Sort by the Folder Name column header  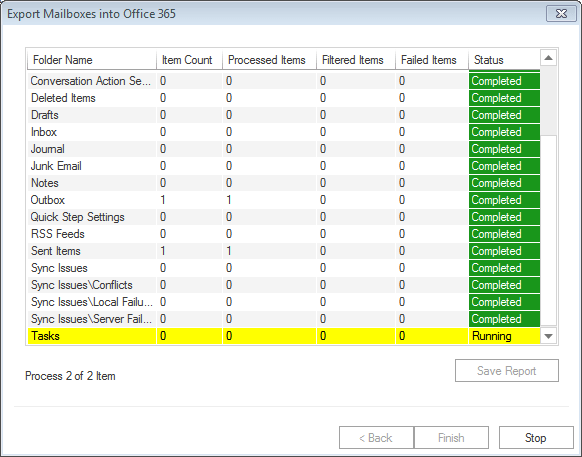point(92,60)
